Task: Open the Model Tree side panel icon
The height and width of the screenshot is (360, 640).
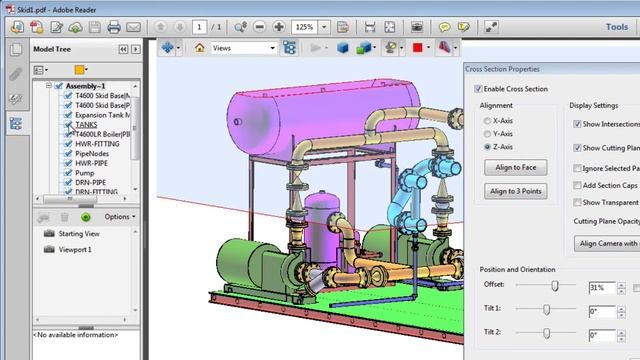Action: (x=16, y=123)
